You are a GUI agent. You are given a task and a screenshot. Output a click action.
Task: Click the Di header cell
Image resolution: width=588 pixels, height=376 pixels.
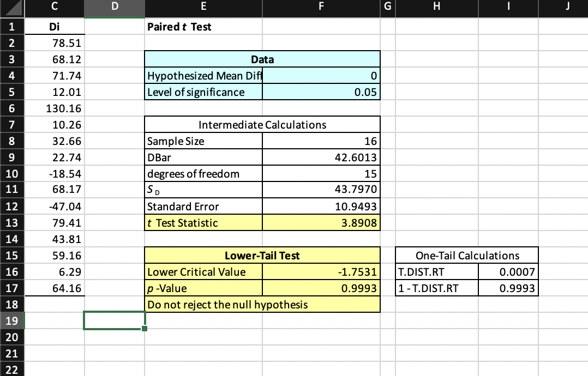tap(55, 27)
